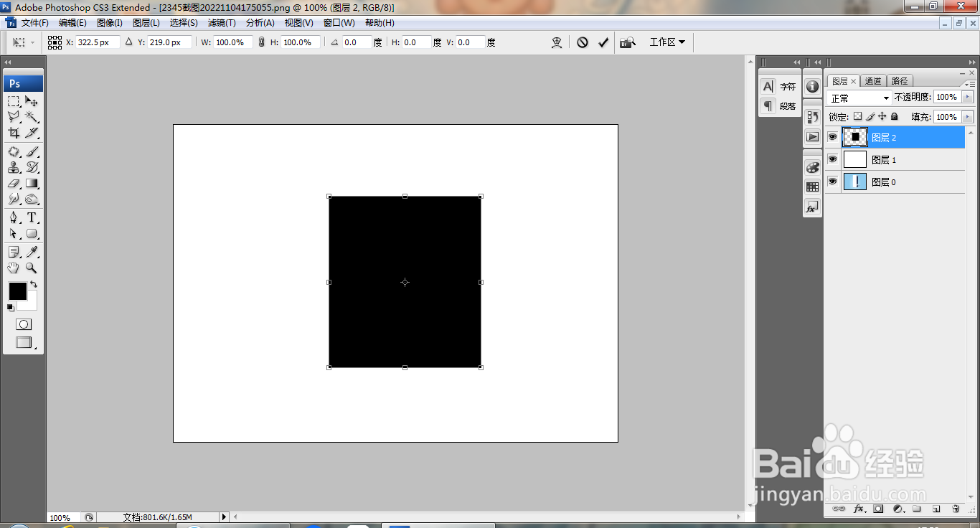Select the Clone Stamp tool
Viewport: 980px width, 528px height.
point(14,167)
